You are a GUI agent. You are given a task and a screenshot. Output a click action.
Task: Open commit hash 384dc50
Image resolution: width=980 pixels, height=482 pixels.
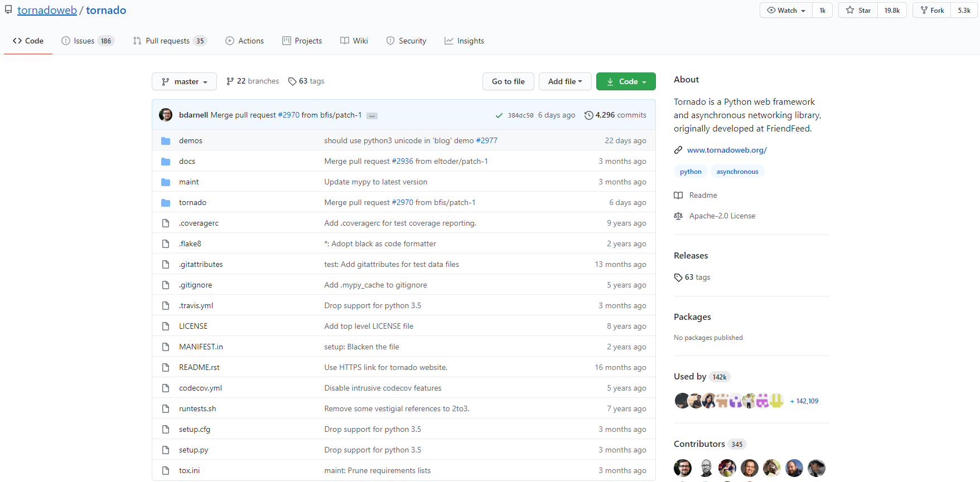tap(520, 115)
